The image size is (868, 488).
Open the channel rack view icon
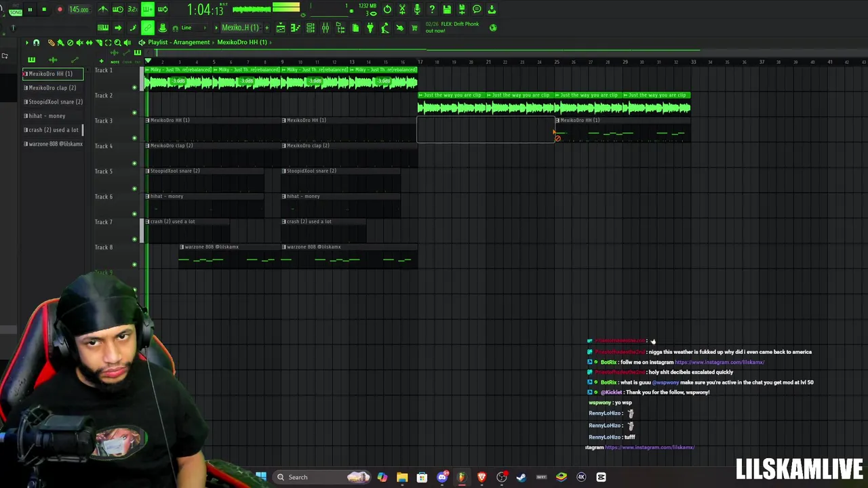[311, 28]
